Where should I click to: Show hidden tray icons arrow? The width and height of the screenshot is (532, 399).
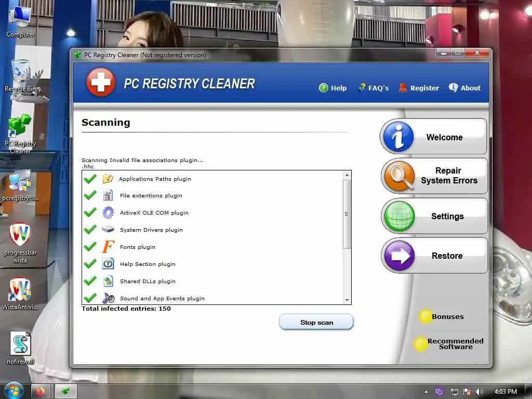coord(426,392)
